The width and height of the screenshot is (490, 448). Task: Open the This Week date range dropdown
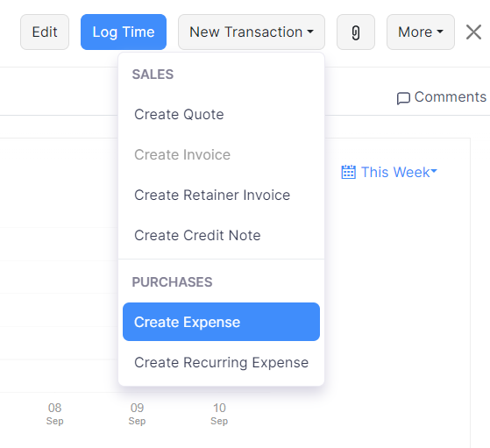click(389, 172)
